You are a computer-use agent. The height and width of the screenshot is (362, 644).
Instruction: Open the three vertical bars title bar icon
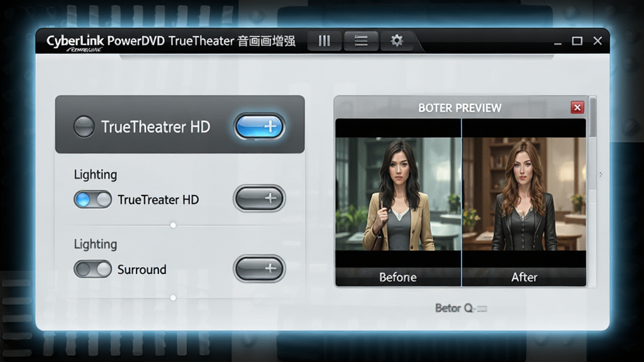point(325,41)
